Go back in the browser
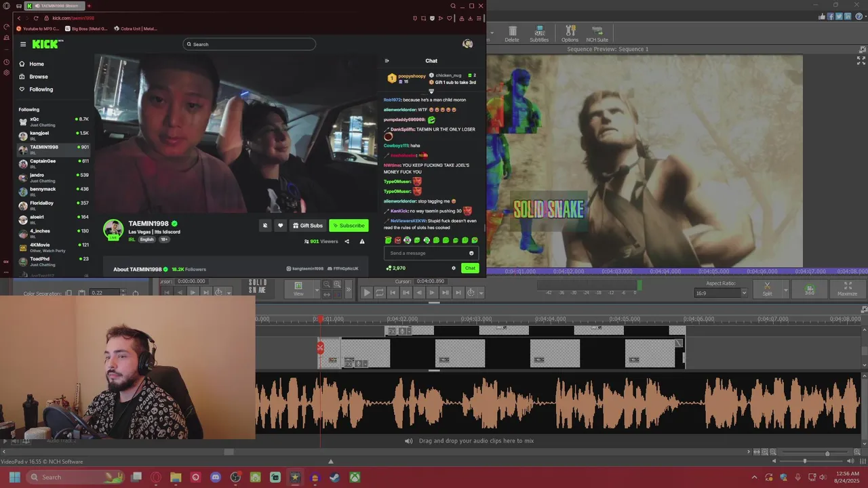 click(19, 18)
